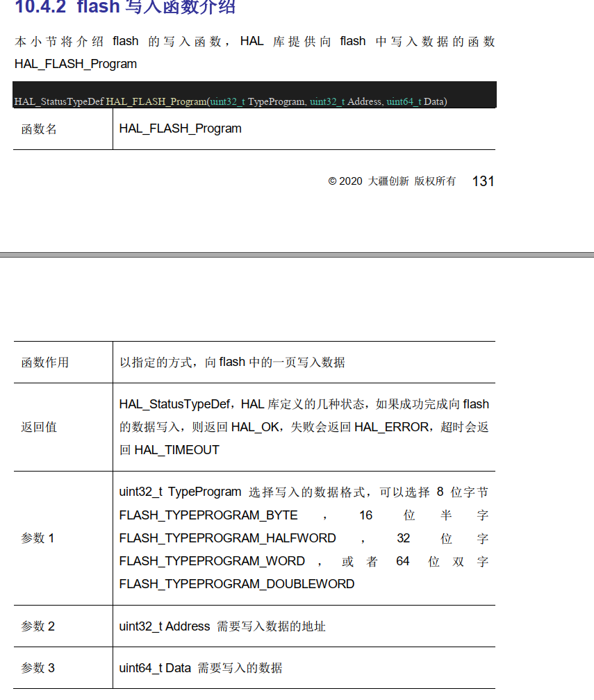Click the '函数作用' table cell

(x=63, y=362)
